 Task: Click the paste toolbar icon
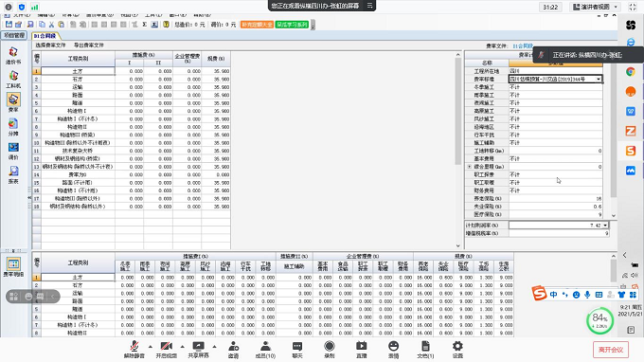[61, 25]
